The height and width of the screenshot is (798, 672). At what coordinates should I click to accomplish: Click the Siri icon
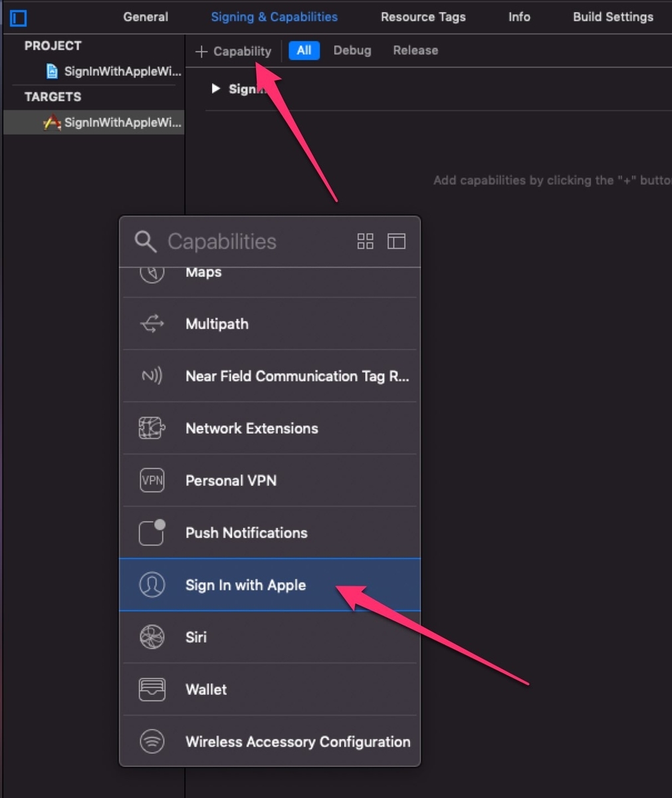point(152,636)
